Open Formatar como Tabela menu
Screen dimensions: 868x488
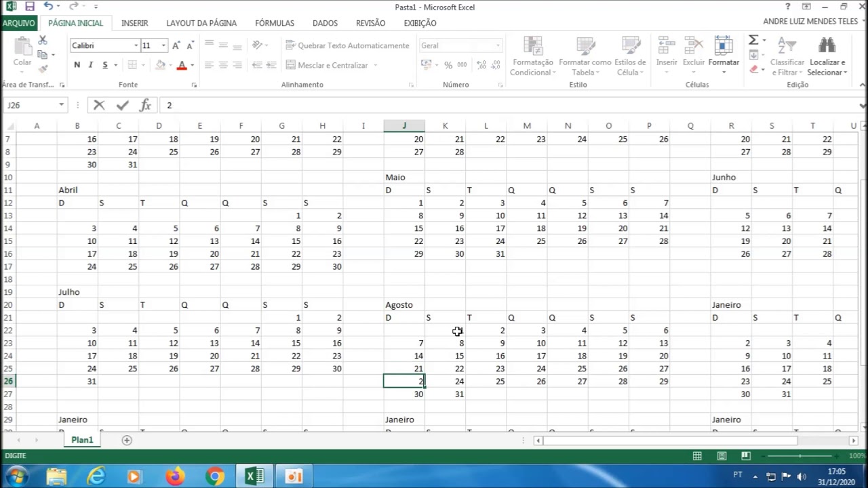pos(585,56)
